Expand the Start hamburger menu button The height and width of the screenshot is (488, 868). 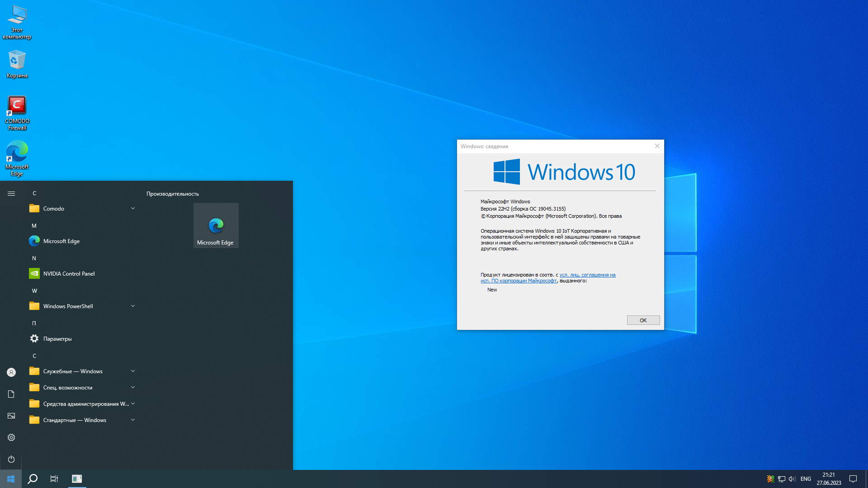[11, 193]
